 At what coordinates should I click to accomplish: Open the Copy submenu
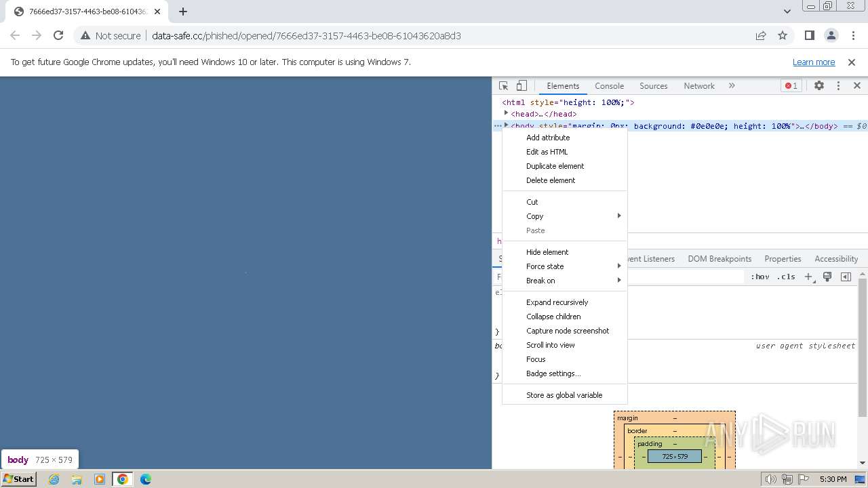point(564,216)
